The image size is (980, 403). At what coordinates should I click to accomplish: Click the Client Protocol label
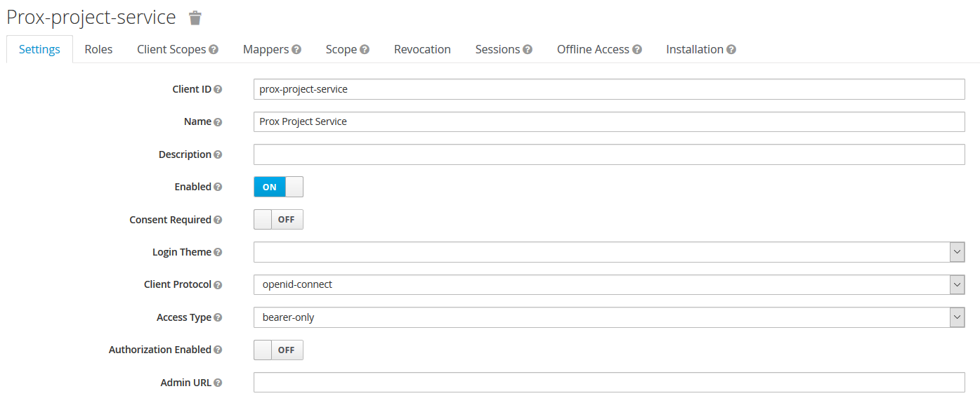[x=178, y=284]
